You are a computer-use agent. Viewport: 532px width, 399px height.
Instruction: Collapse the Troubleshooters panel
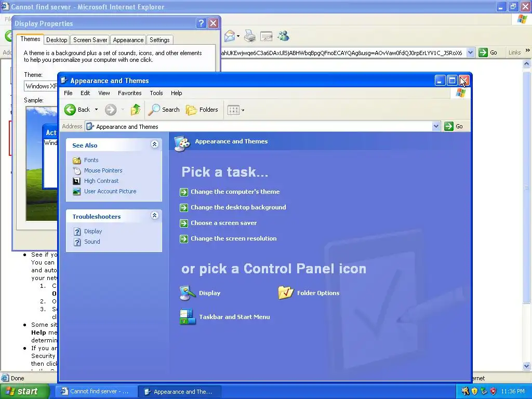click(154, 216)
